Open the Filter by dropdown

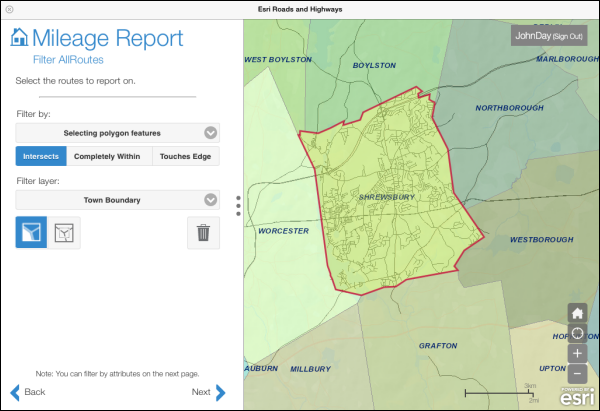click(x=117, y=132)
